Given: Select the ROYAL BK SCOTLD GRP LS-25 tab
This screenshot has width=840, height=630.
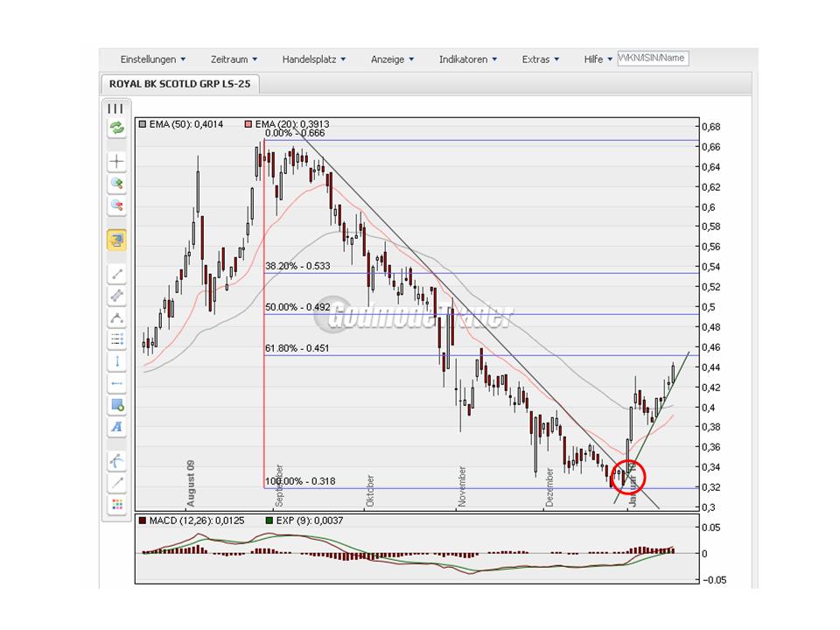Looking at the screenshot, I should click(179, 84).
